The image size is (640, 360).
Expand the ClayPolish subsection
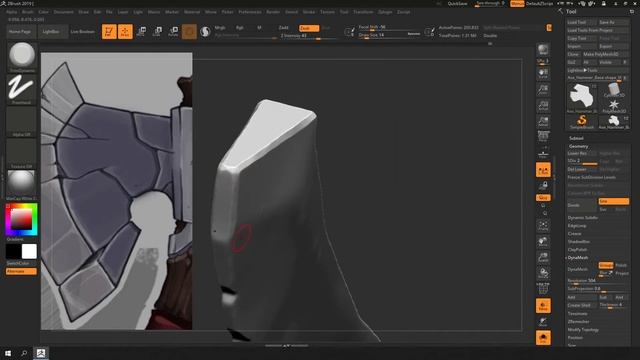578,249
